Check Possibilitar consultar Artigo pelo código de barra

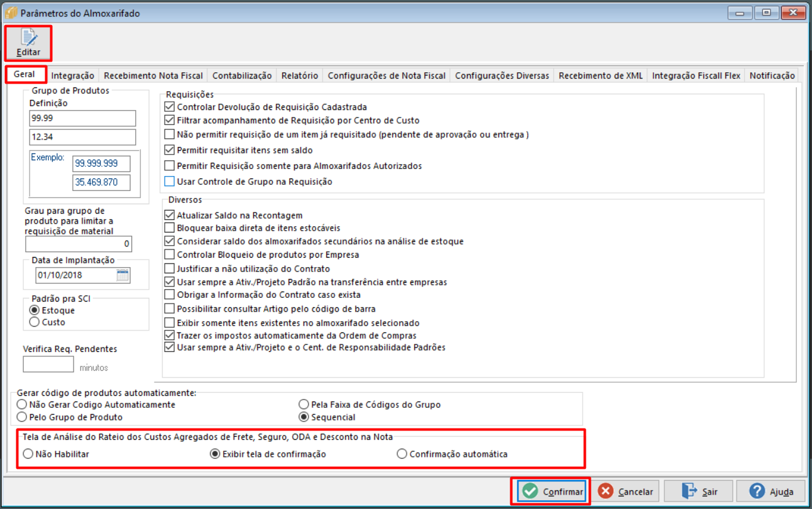169,309
